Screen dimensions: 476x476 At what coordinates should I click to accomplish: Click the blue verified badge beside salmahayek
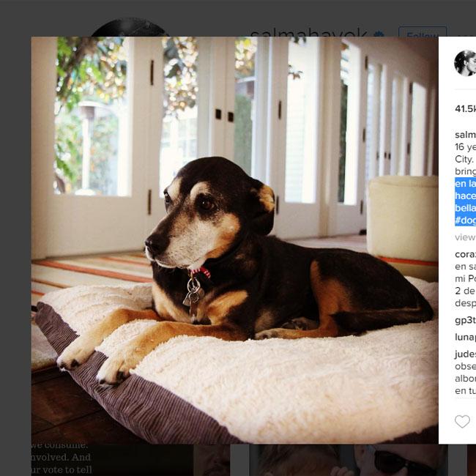(379, 34)
